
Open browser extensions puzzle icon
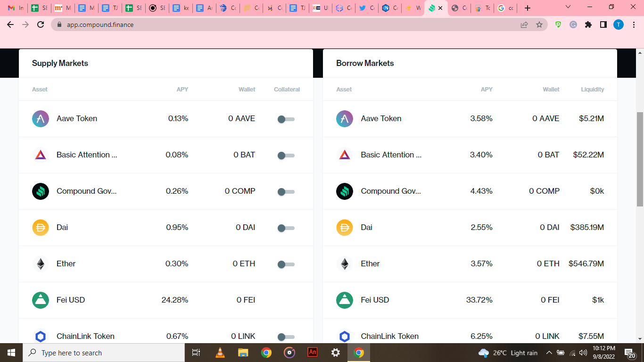click(x=588, y=25)
